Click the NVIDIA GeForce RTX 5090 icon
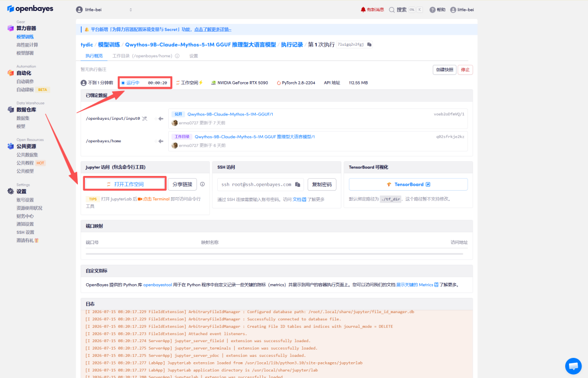The width and height of the screenshot is (588, 378). pyautogui.click(x=213, y=83)
